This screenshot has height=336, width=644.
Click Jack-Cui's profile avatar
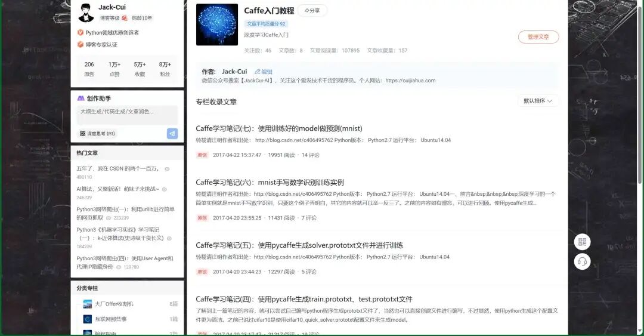click(x=86, y=13)
